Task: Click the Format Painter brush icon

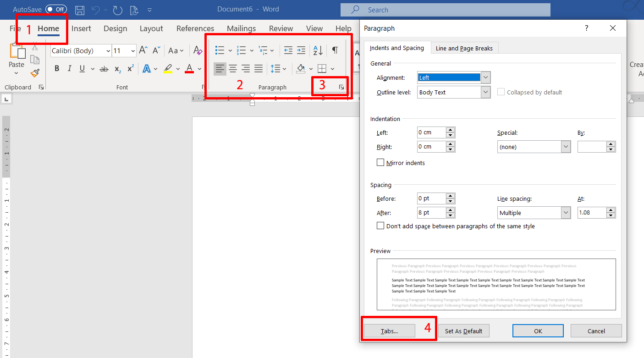Action: tap(35, 73)
